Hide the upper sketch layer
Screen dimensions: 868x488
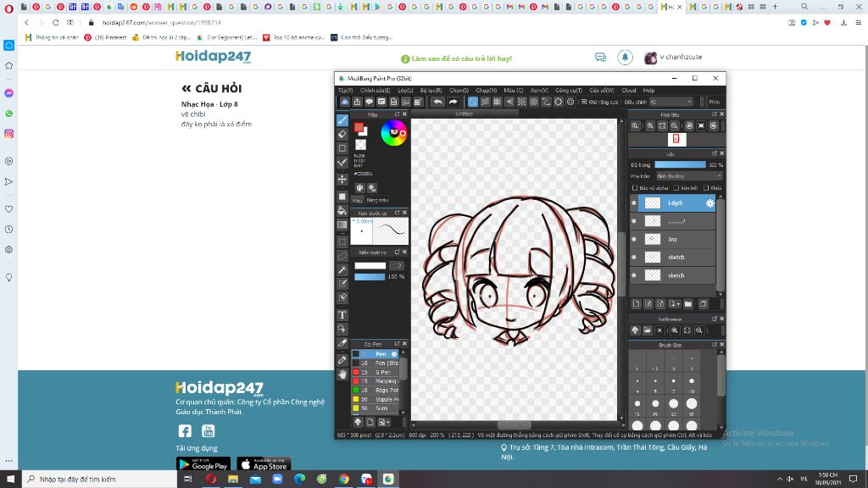tap(634, 258)
